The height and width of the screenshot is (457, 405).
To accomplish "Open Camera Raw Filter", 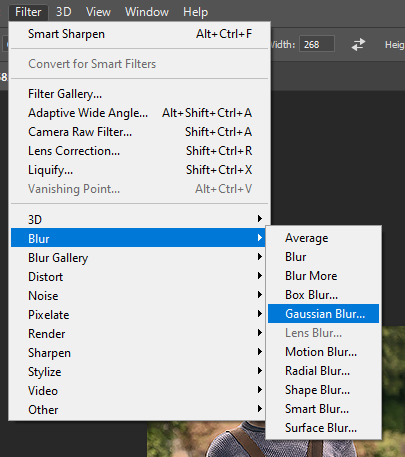I will (139, 132).
